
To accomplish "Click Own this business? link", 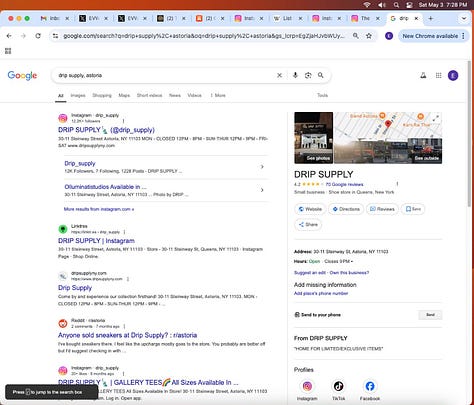I will coord(349,273).
